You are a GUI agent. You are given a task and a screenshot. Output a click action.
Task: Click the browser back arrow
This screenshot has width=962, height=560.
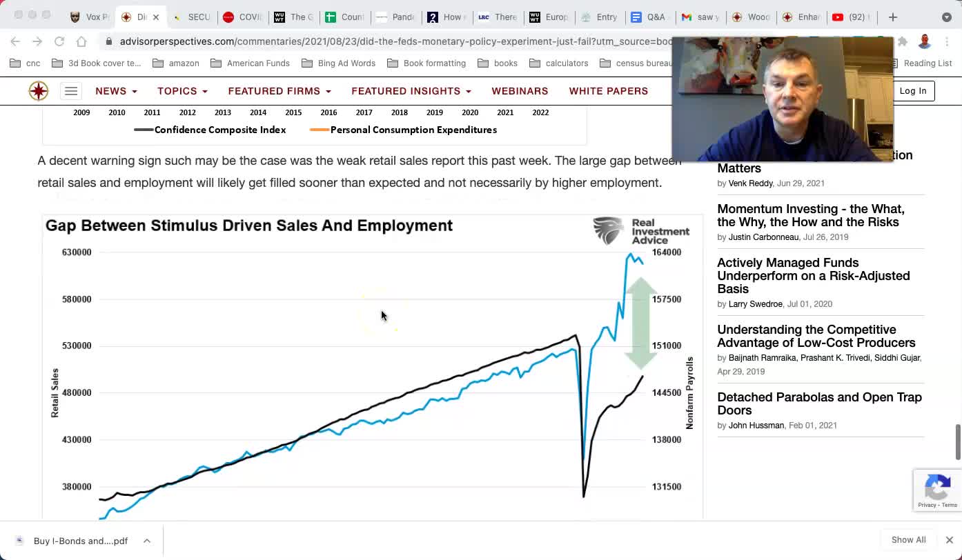(x=15, y=41)
